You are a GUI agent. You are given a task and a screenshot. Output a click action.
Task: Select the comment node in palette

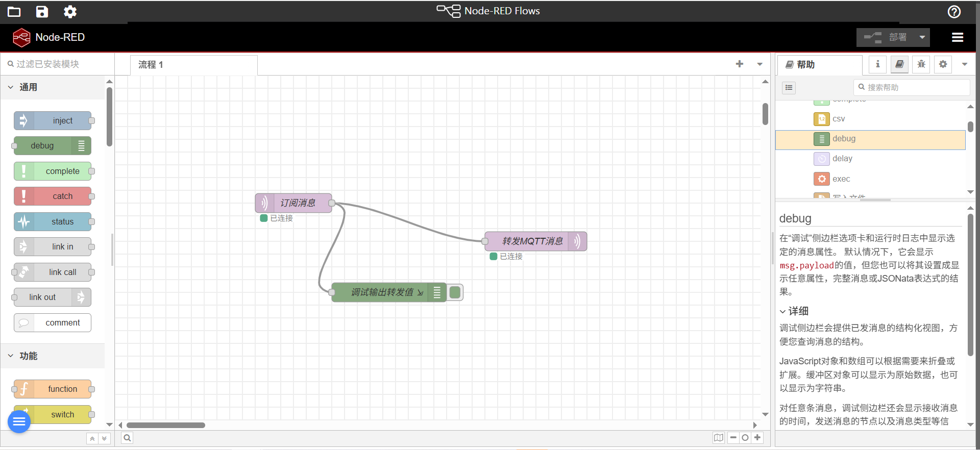pos(53,323)
